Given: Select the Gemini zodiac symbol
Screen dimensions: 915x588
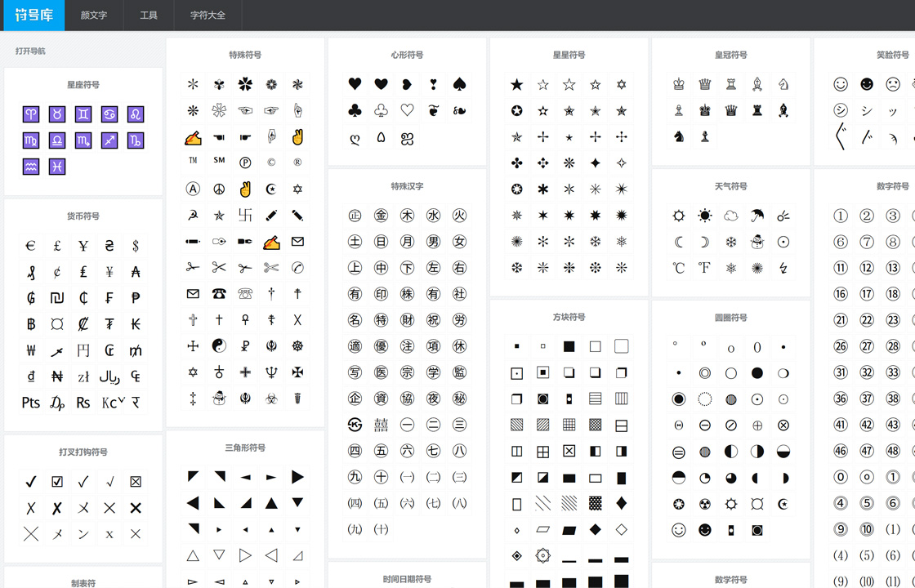Looking at the screenshot, I should tap(83, 114).
